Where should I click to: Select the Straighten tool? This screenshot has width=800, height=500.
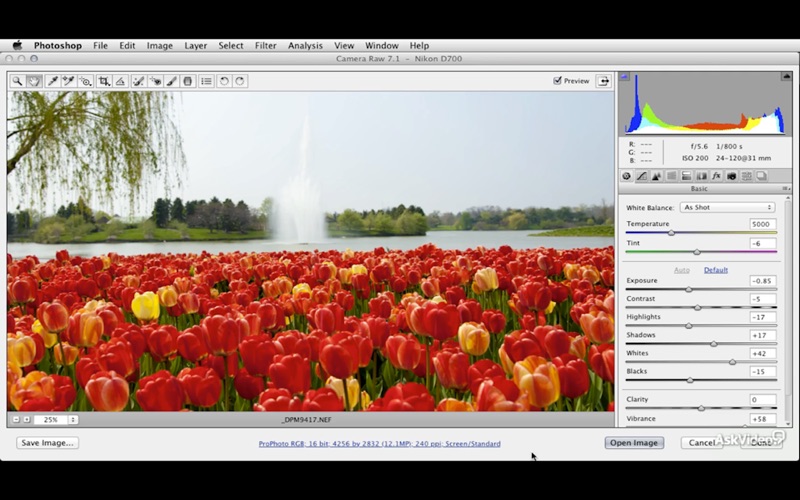(120, 81)
